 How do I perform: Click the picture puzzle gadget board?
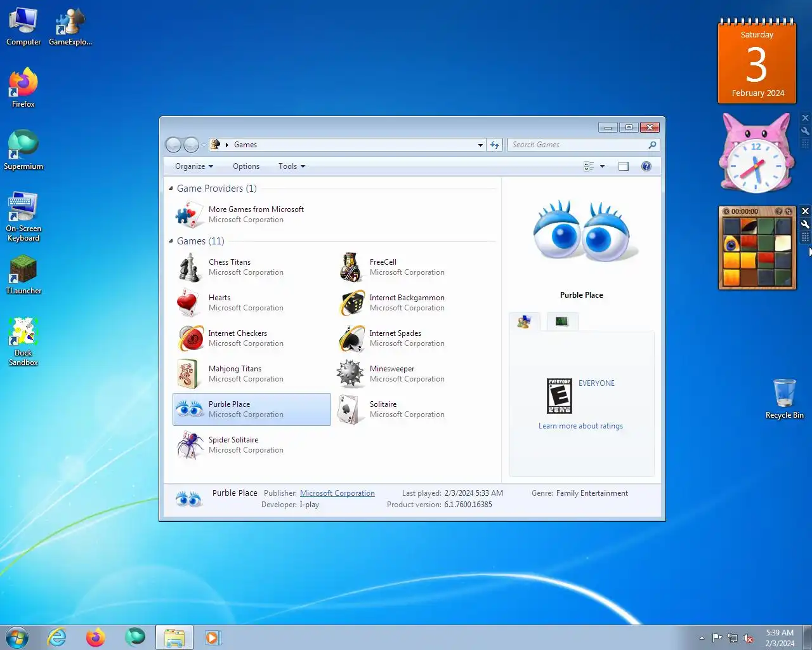pyautogui.click(x=757, y=251)
